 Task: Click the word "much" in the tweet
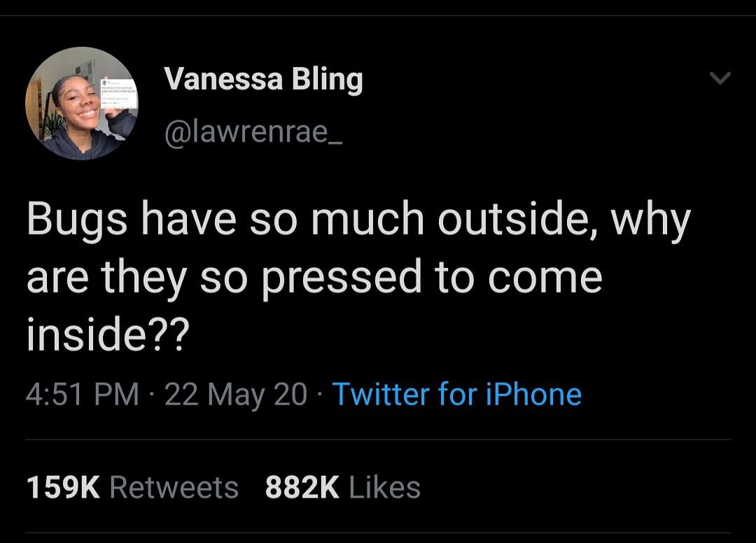367,220
